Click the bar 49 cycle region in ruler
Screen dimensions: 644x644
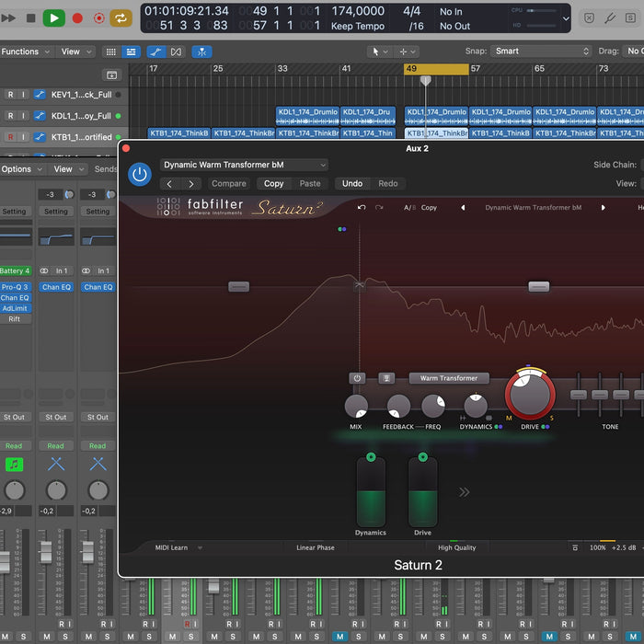(x=436, y=69)
